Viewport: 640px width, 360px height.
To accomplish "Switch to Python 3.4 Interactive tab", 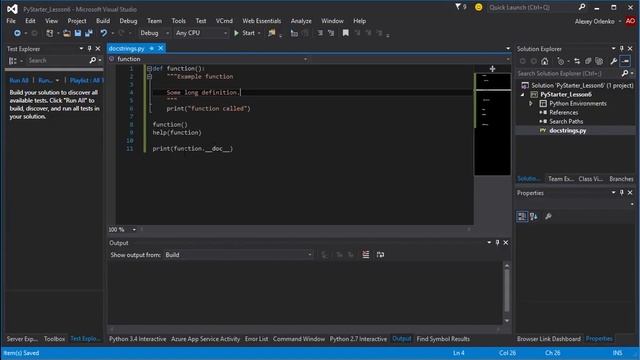I will pos(138,339).
